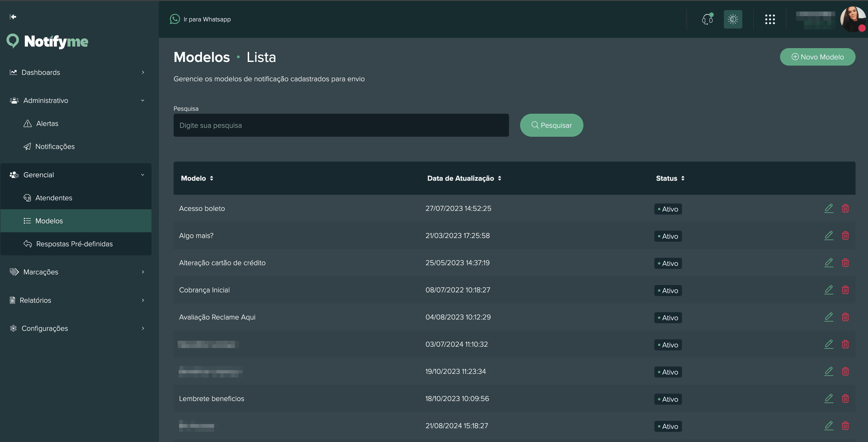Screen dimensions: 868x442
Task: Expand the Configurações menu
Action: click(143, 328)
